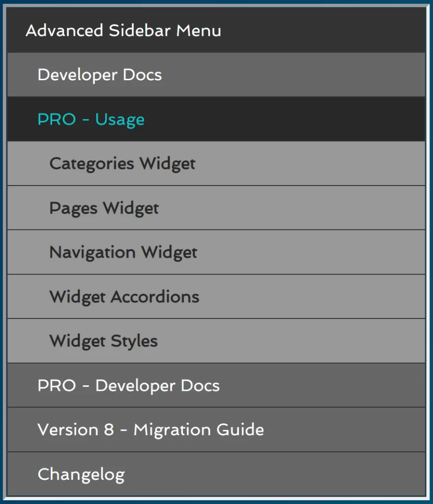Open Developer Docs at the top
The width and height of the screenshot is (433, 504).
(x=99, y=75)
